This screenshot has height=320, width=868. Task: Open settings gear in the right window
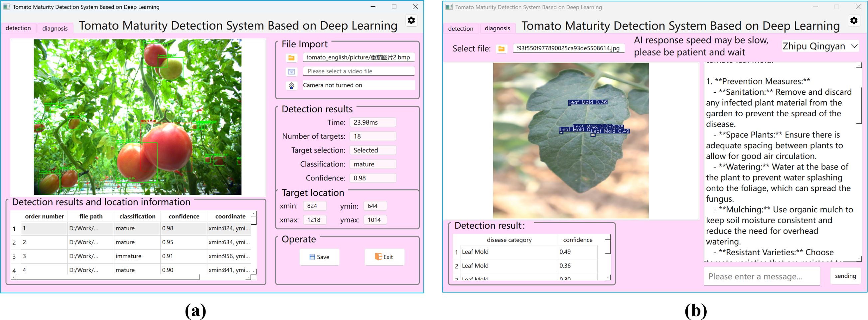[853, 21]
